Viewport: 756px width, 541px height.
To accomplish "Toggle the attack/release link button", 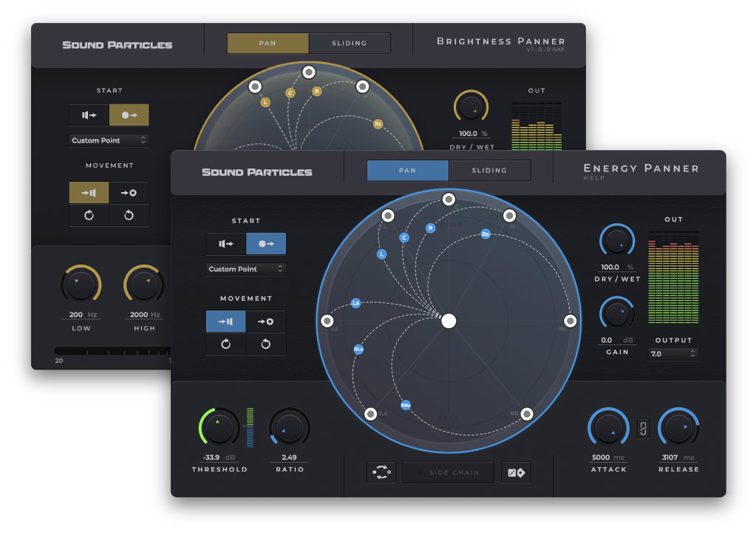I will [x=643, y=429].
